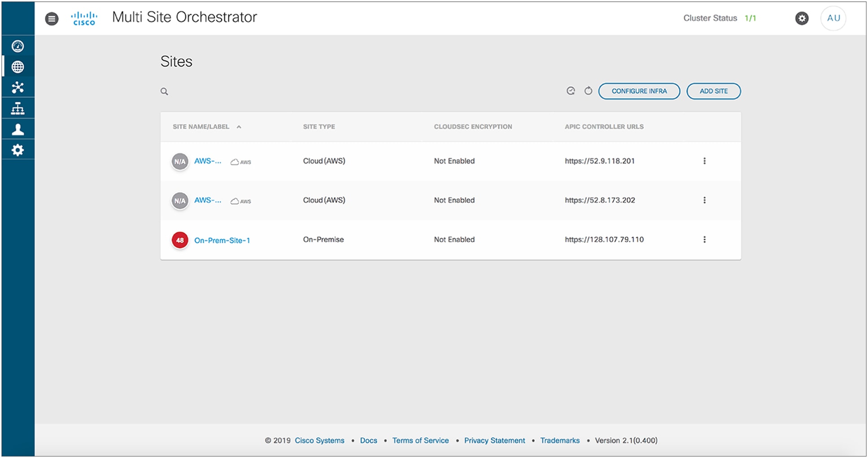Click Cloud (AWS) cell in 52.8.173.202 row

click(324, 200)
